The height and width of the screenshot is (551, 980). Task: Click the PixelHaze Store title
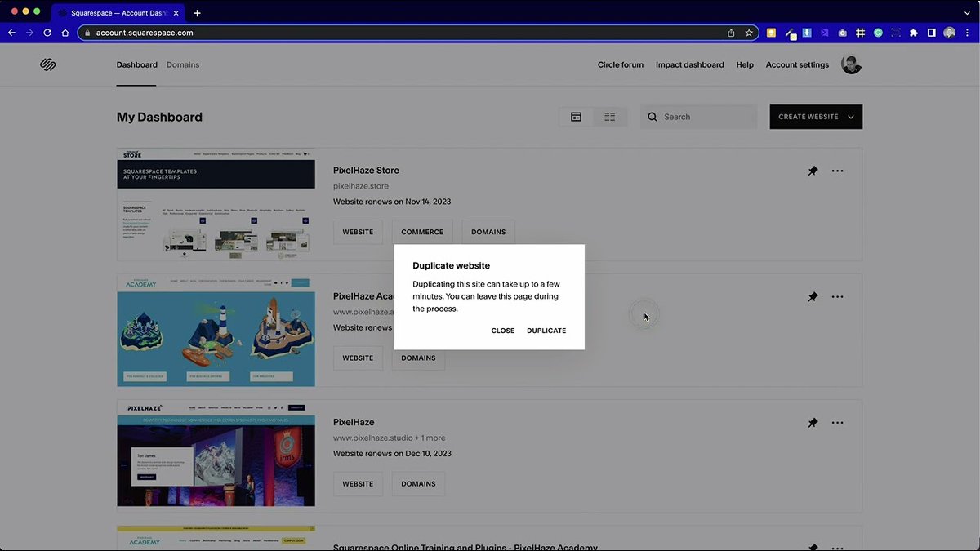366,170
